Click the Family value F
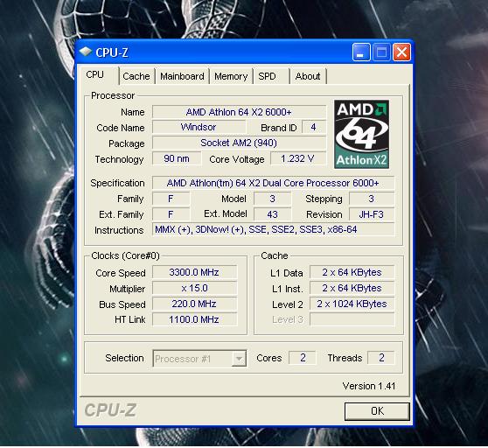The height and width of the screenshot is (448, 488). tap(171, 199)
